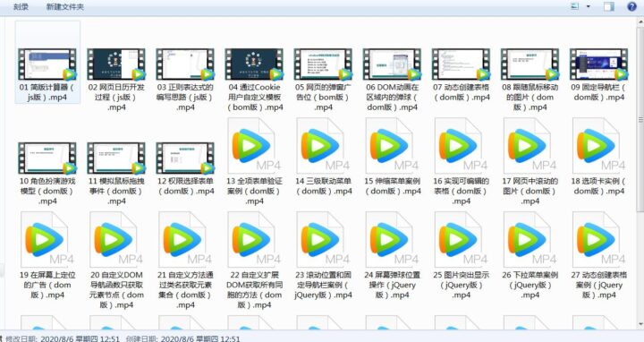Click the MP4 icon for 21 自定义方法通过类名获取元素集合
The width and height of the screenshot is (644, 342).
pyautogui.click(x=185, y=240)
